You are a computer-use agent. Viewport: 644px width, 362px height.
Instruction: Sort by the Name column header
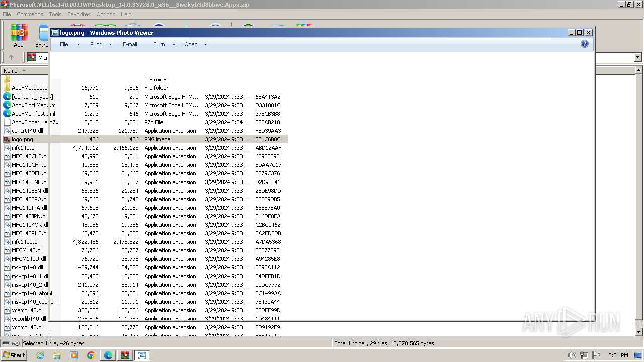click(24, 71)
